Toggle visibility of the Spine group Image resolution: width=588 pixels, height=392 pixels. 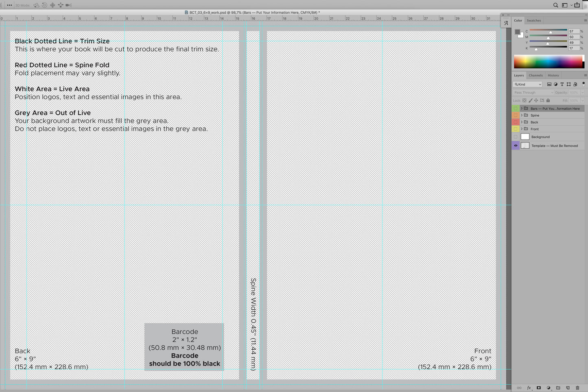click(x=516, y=115)
